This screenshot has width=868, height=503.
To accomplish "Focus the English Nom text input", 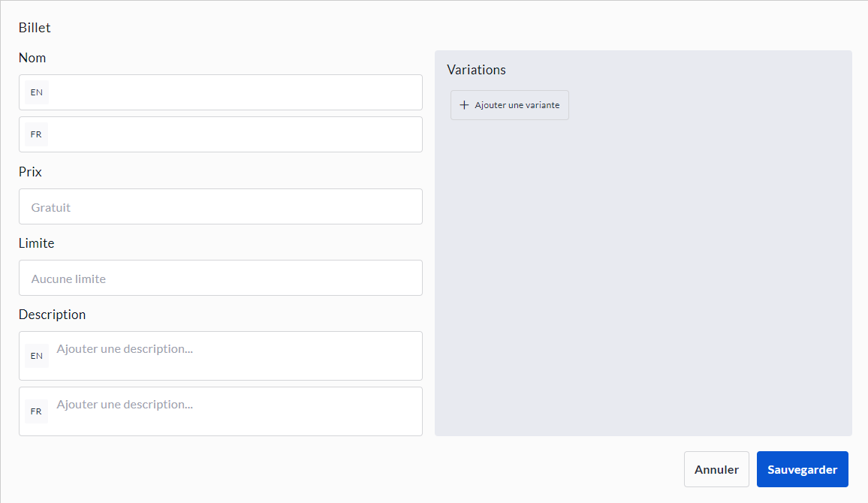I will [233, 92].
